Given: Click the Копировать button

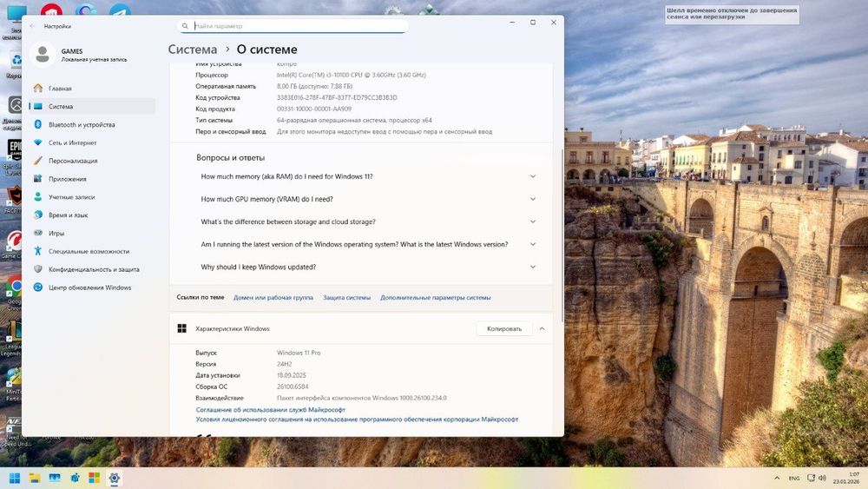Looking at the screenshot, I should click(504, 329).
